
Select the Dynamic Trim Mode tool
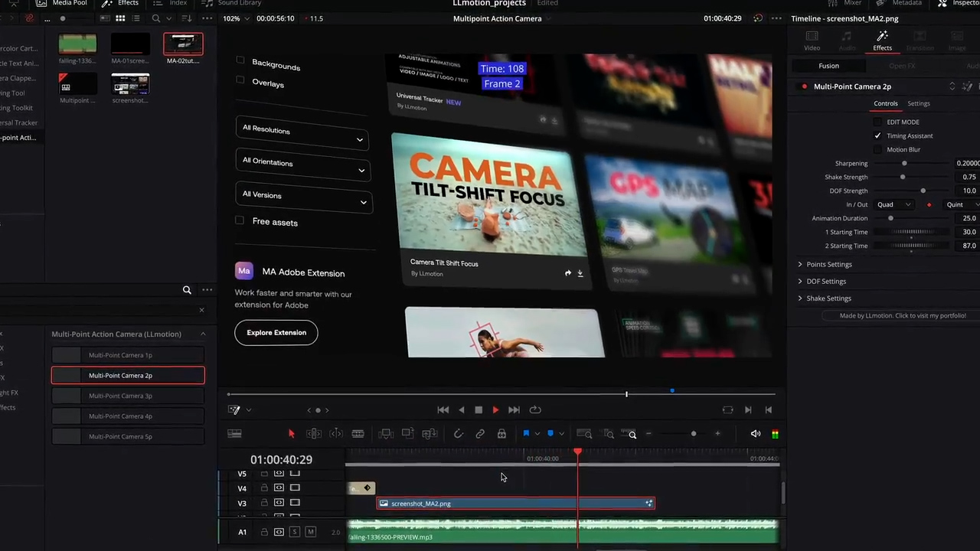click(x=336, y=434)
